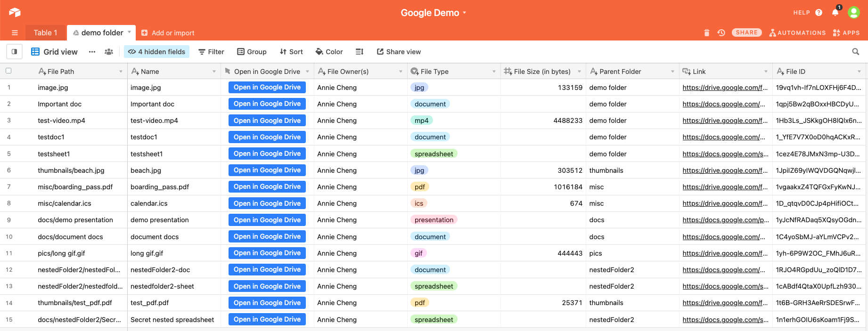Open the Google Demo base title dropdown
The width and height of the screenshot is (868, 331).
pyautogui.click(x=434, y=13)
